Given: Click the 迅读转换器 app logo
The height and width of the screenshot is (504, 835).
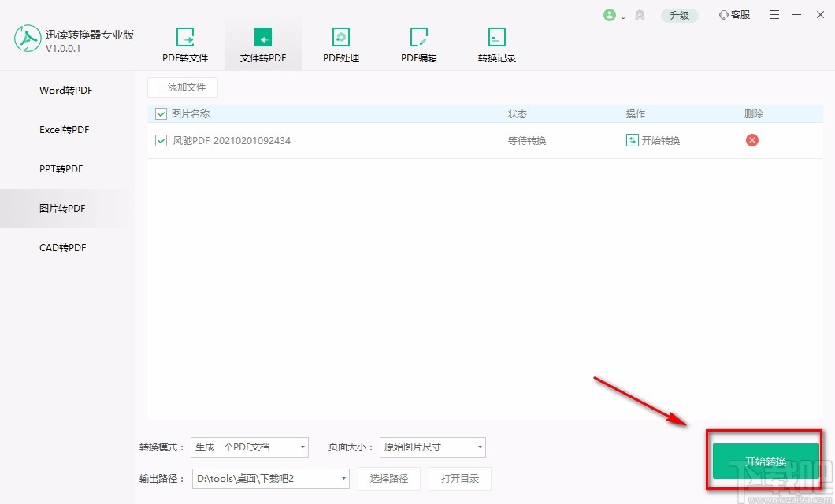Looking at the screenshot, I should point(28,37).
